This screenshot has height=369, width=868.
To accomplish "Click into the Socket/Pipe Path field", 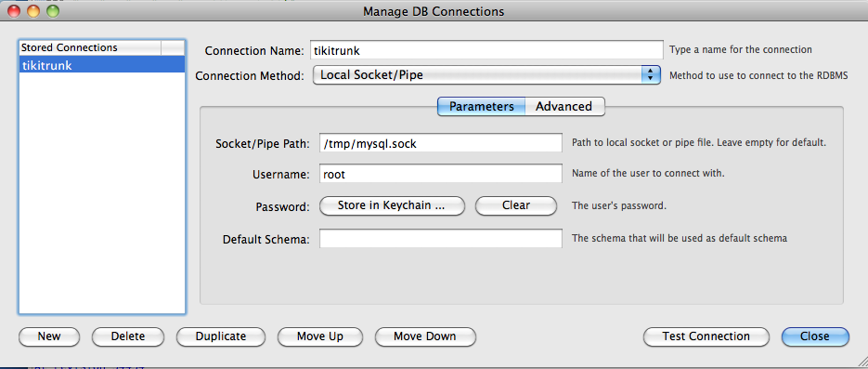I will (441, 143).
